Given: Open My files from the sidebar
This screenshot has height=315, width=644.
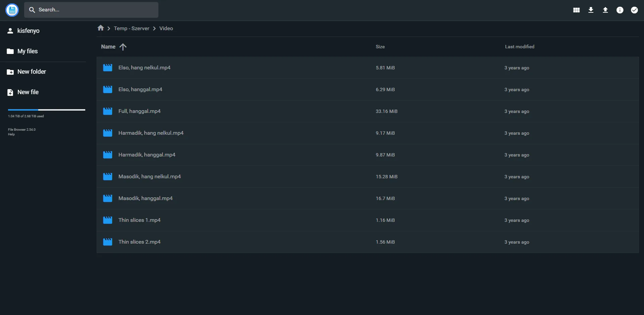Looking at the screenshot, I should pos(27,51).
